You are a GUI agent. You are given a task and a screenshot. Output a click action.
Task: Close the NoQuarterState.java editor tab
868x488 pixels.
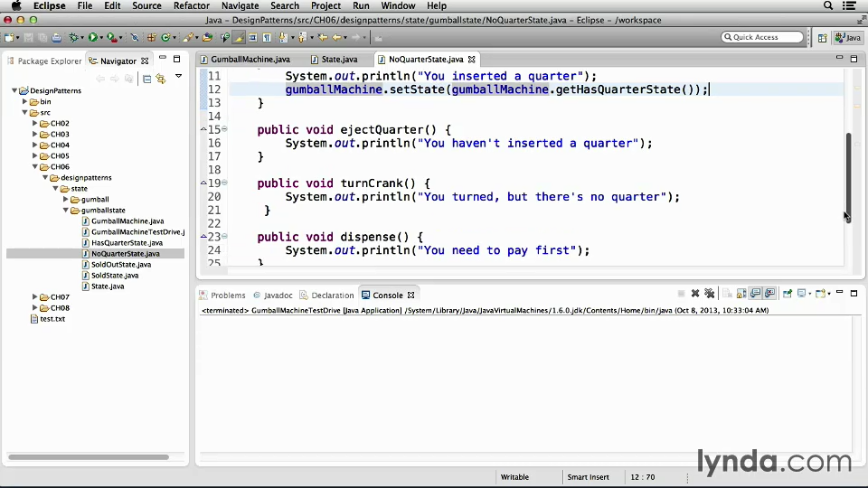[x=472, y=60]
